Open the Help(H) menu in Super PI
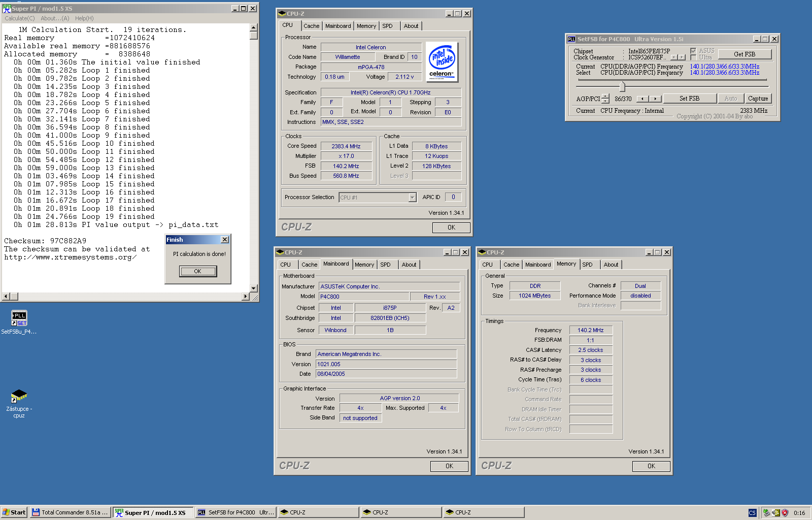The height and width of the screenshot is (520, 812). (84, 18)
